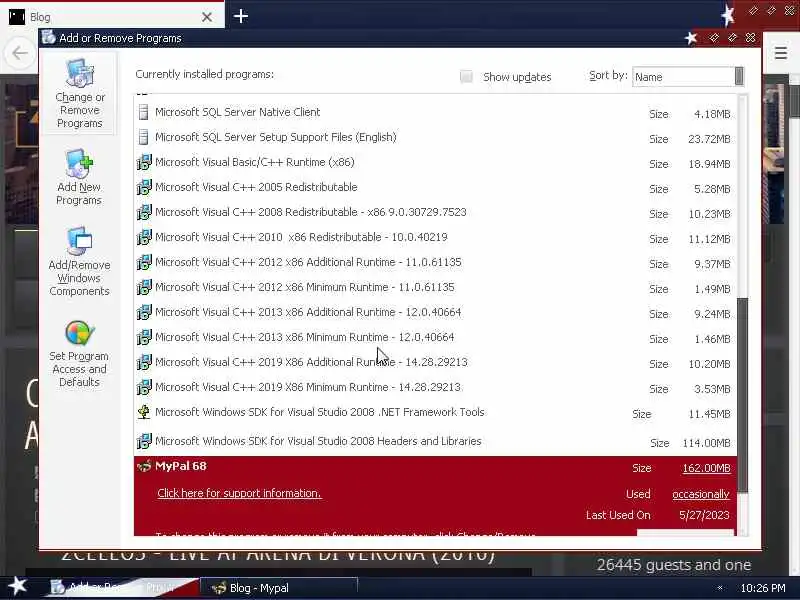Switch to Blog - Mypal taskbar item

[x=279, y=588]
